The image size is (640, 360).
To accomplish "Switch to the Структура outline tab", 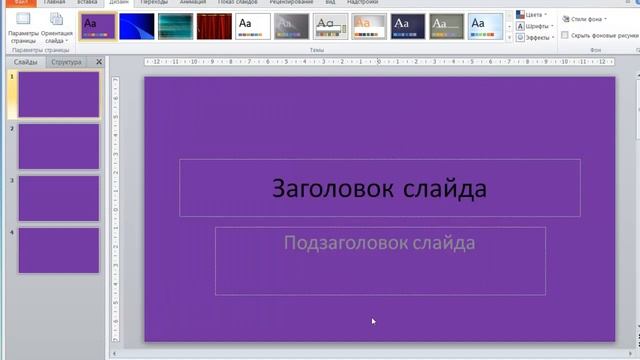I will 66,62.
